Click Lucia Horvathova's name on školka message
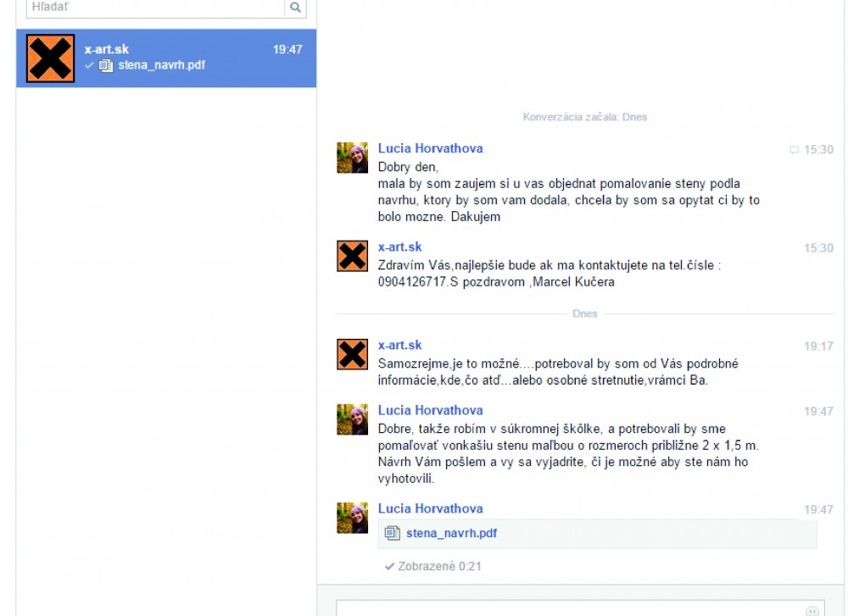Screen dimensions: 848x616 point(430,410)
